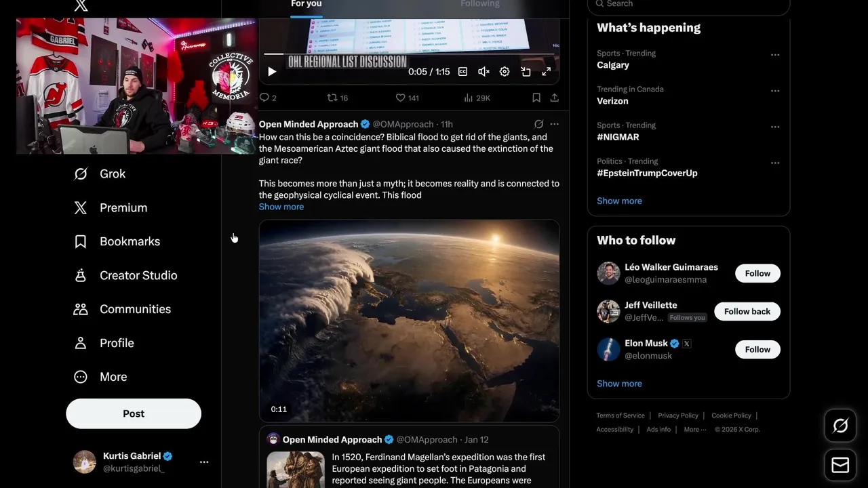Open account options next to Kurtis Gabriel
This screenshot has height=488, width=868.
click(204, 462)
